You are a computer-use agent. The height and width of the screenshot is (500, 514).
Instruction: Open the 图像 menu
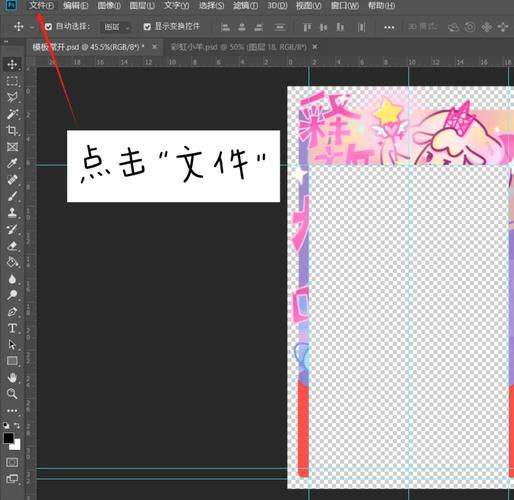click(109, 6)
